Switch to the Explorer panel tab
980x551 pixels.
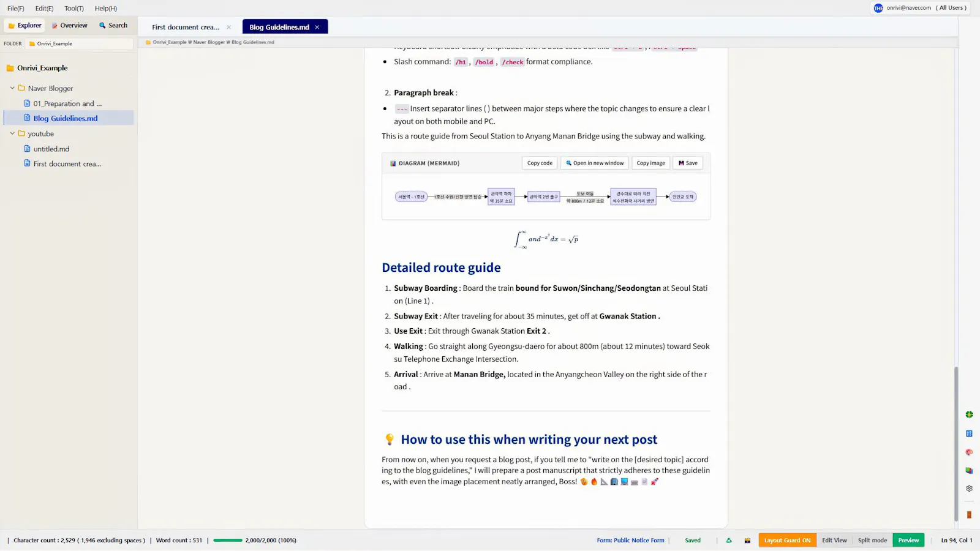point(24,25)
